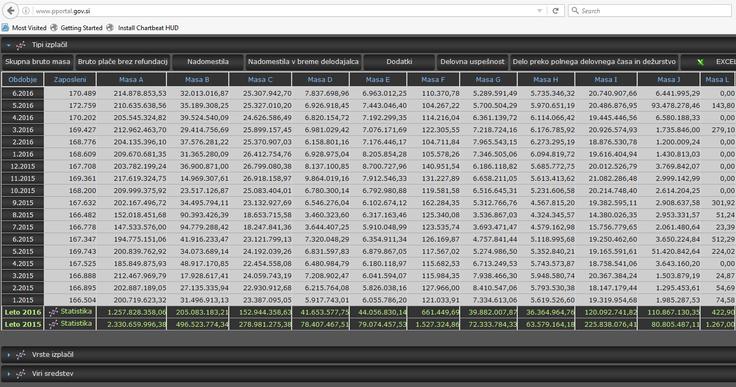Click the chart icon next to Tipi izplačil
Screen dimensions: 736x387
[x=21, y=45]
